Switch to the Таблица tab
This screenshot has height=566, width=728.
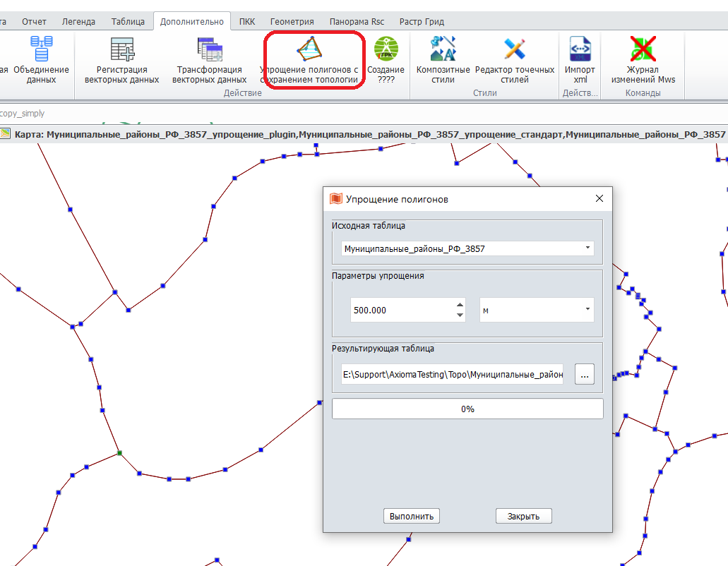[128, 22]
